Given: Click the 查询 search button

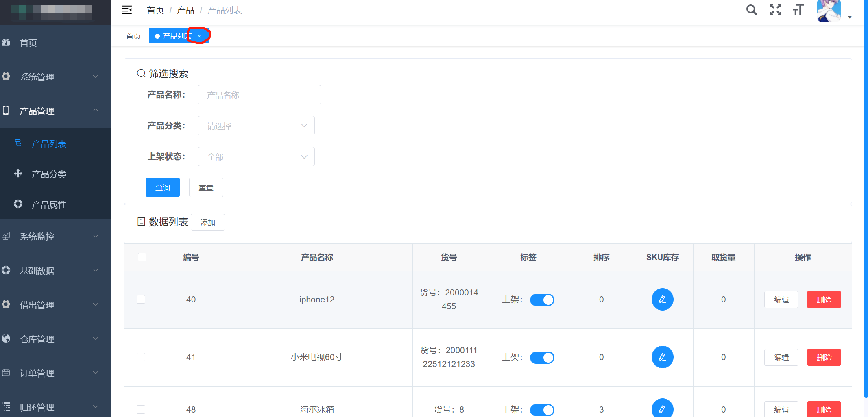Looking at the screenshot, I should coord(163,187).
